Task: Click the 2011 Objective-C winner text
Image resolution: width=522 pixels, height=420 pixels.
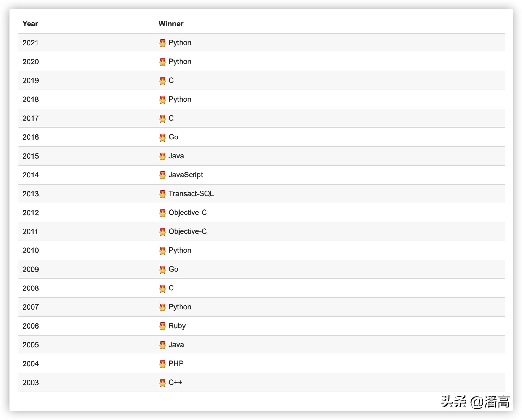Action: 188,231
